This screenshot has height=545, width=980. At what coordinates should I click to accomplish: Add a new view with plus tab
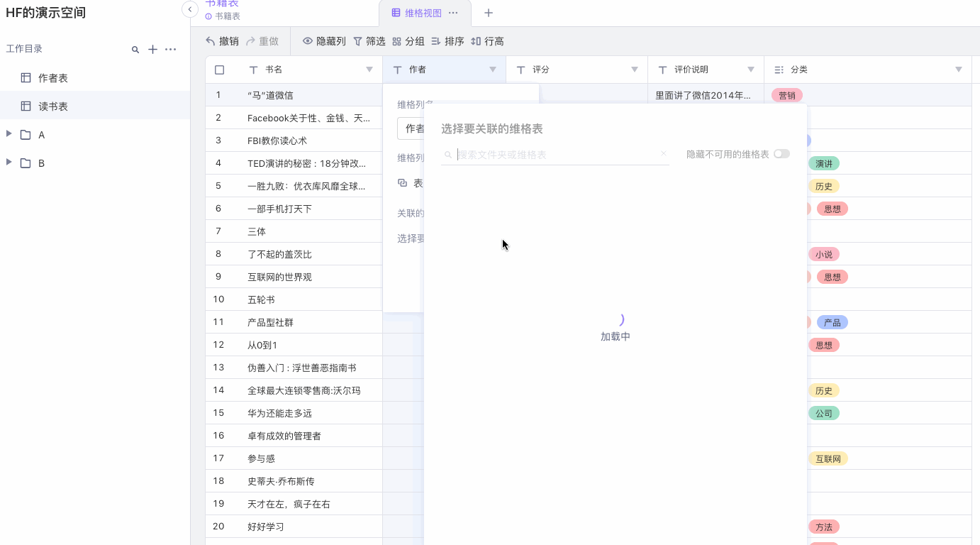click(x=489, y=13)
